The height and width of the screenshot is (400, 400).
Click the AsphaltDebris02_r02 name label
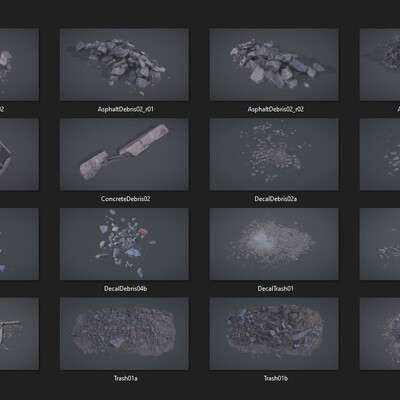276,109
